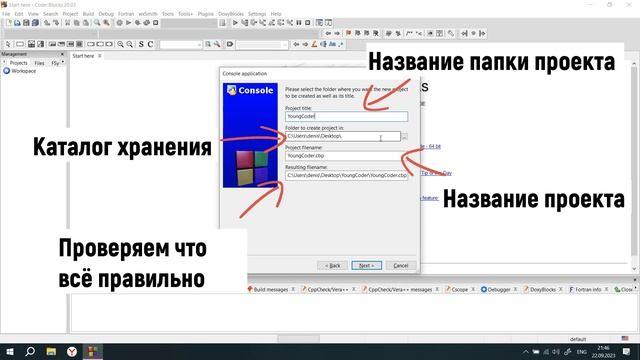Open the Fortran info log tab

click(588, 289)
